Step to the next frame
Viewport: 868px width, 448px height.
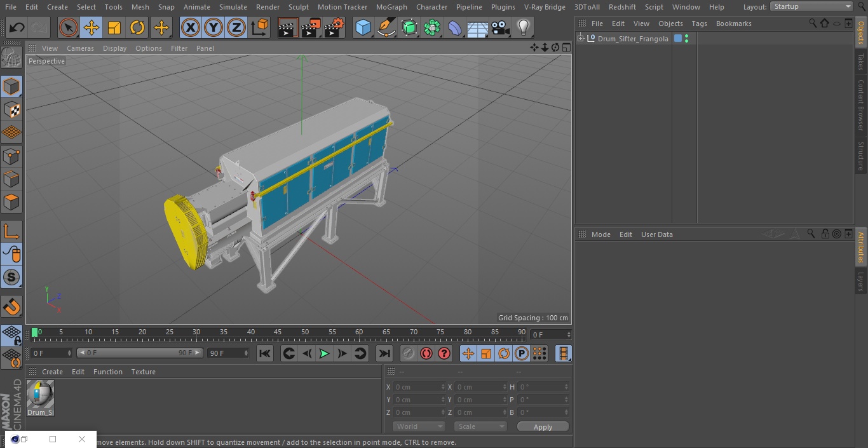pos(342,353)
